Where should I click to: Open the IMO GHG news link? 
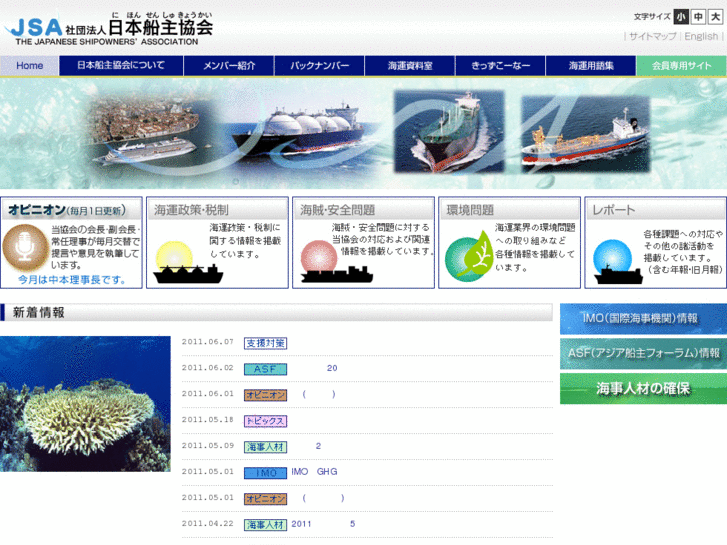pos(314,472)
